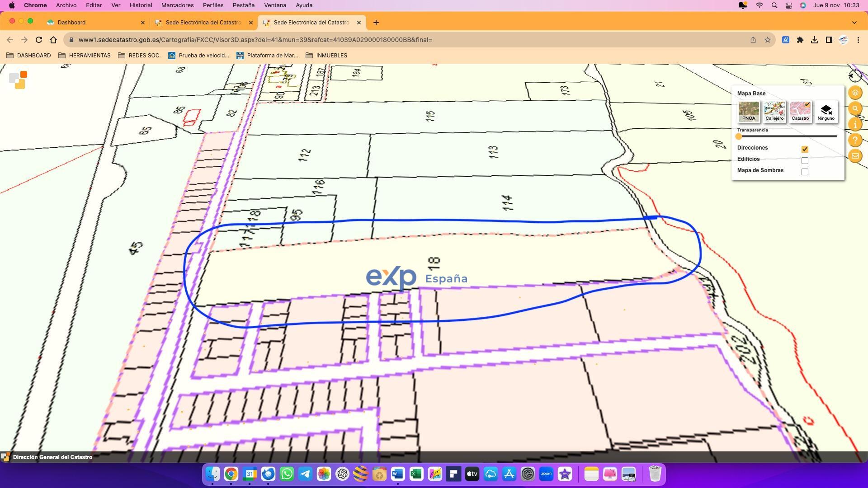Viewport: 868px width, 488px height.
Task: Switch to the Dashboard tab
Action: click(95, 22)
